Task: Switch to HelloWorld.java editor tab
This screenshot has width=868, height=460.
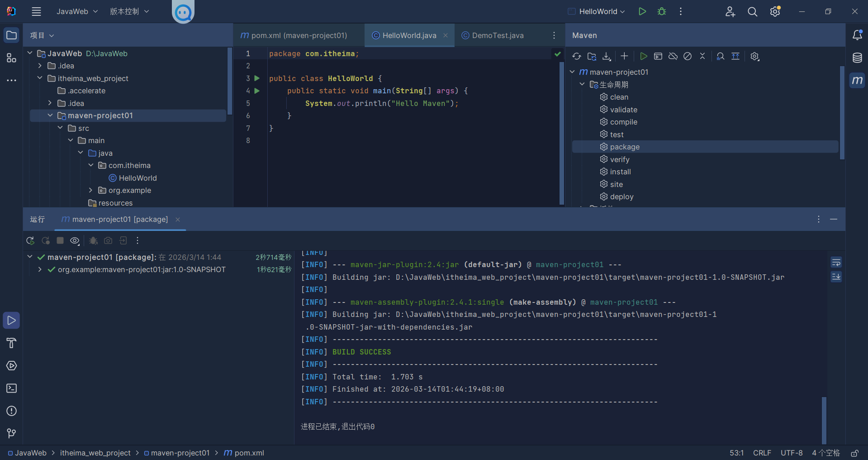Action: point(409,35)
